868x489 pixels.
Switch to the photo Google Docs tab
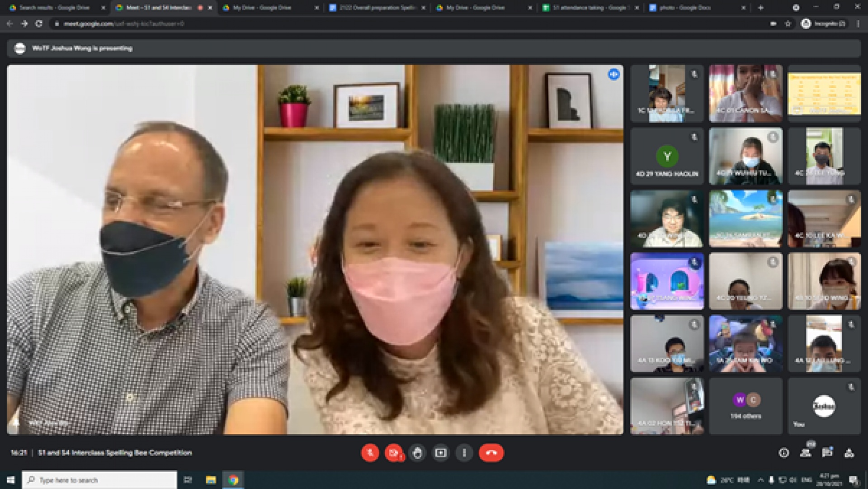pyautogui.click(x=685, y=8)
